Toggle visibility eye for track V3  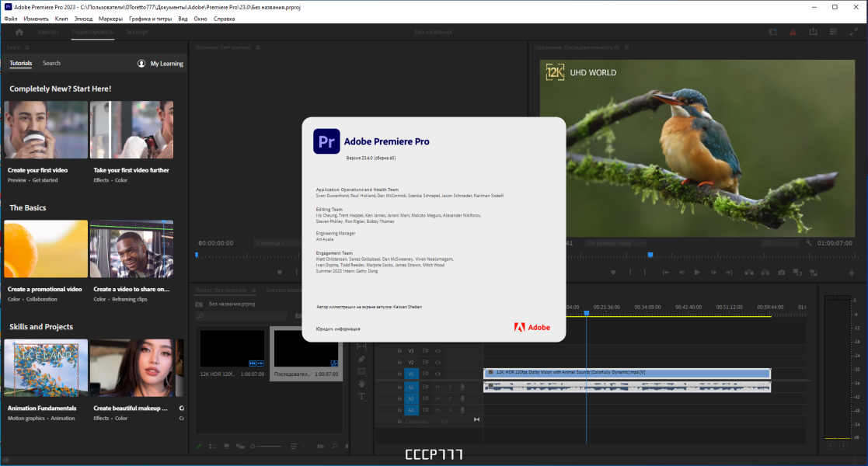tap(437, 351)
